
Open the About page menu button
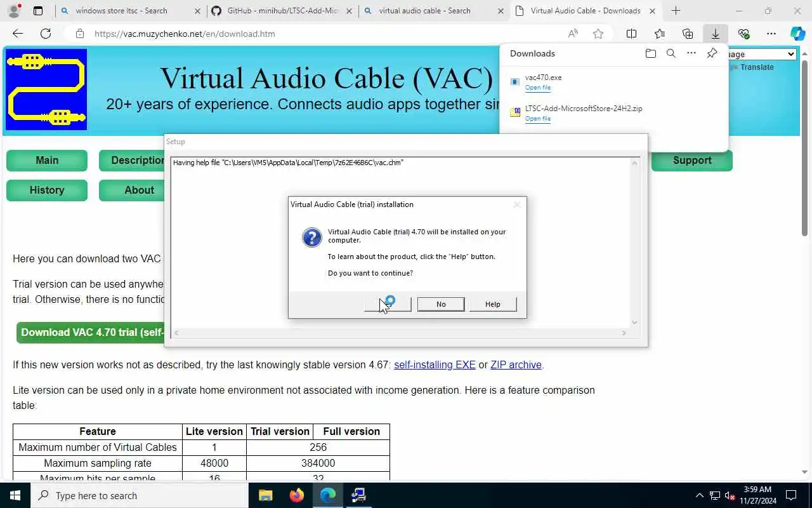[131, 190]
